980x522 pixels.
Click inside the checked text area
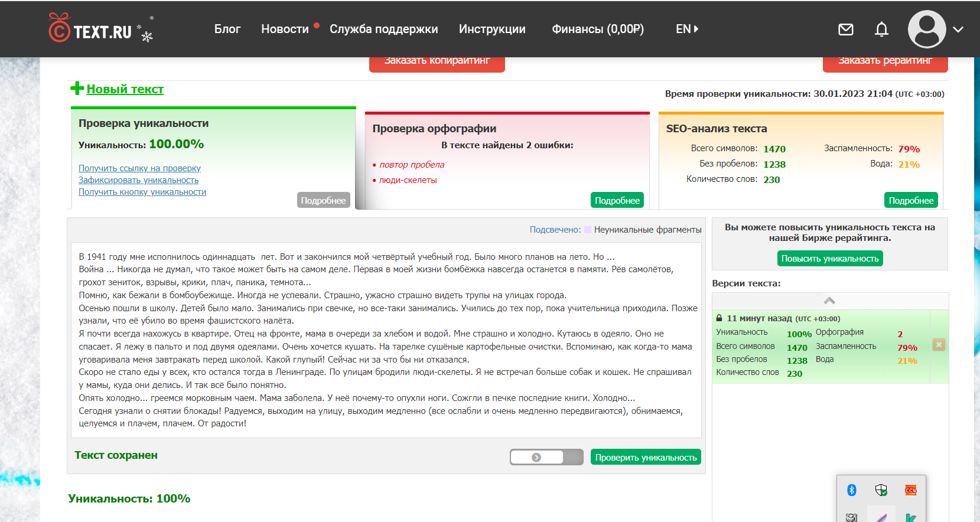[386, 340]
